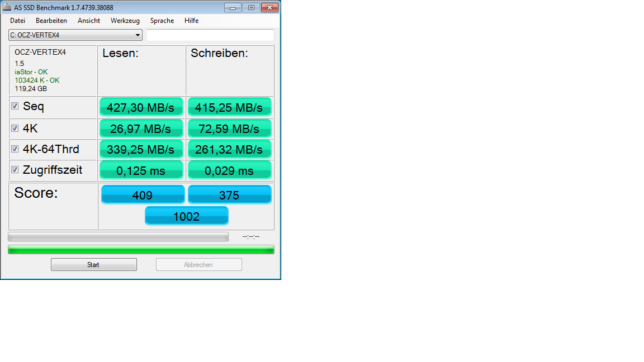Click the Lesen: column header

[x=120, y=53]
